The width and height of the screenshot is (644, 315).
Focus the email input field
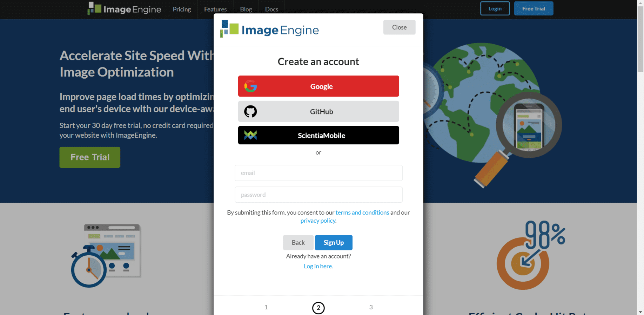318,173
